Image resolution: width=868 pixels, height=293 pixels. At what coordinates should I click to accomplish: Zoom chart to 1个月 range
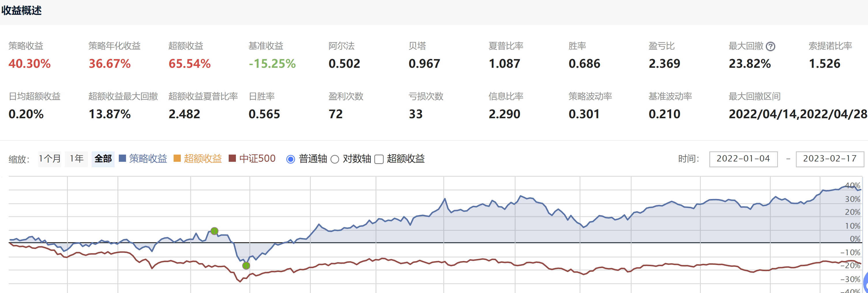click(x=50, y=159)
